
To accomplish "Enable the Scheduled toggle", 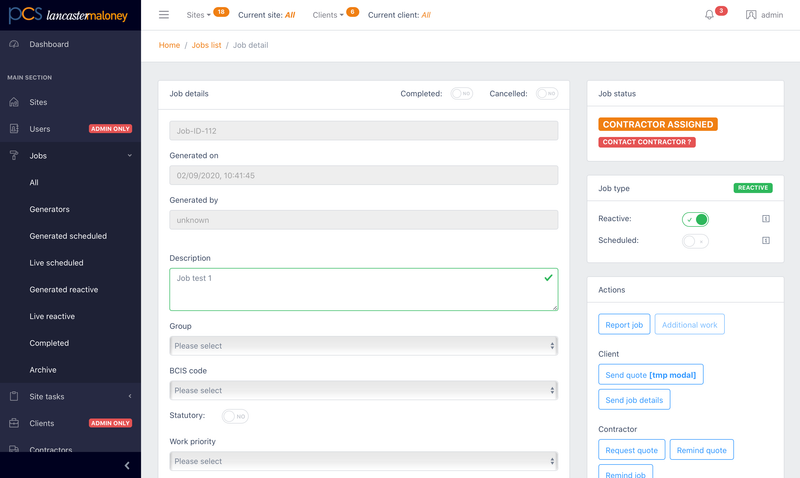I will pos(695,241).
